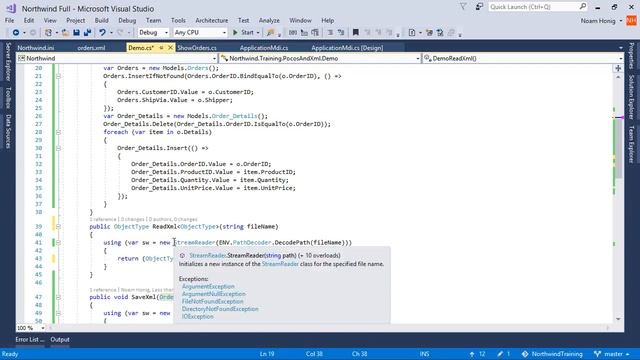Collapse the foreach block at line 28

coord(58,132)
